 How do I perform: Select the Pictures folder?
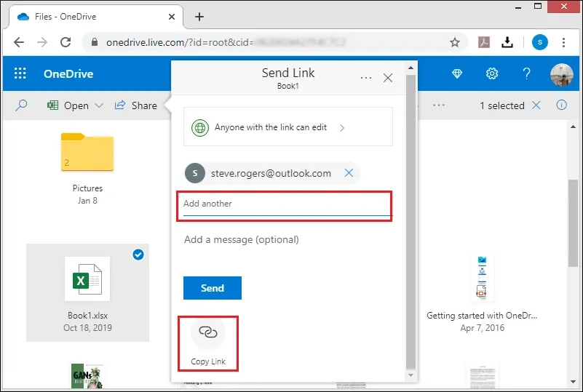[87, 152]
